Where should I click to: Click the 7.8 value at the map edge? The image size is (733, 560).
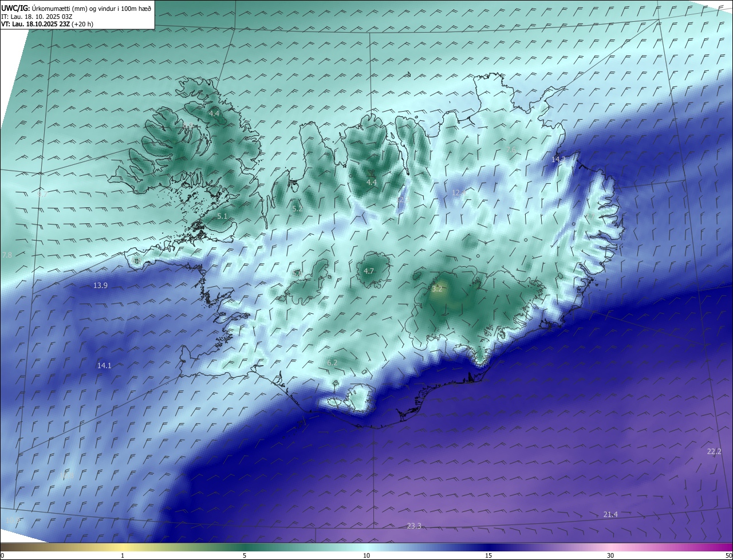coord(7,255)
